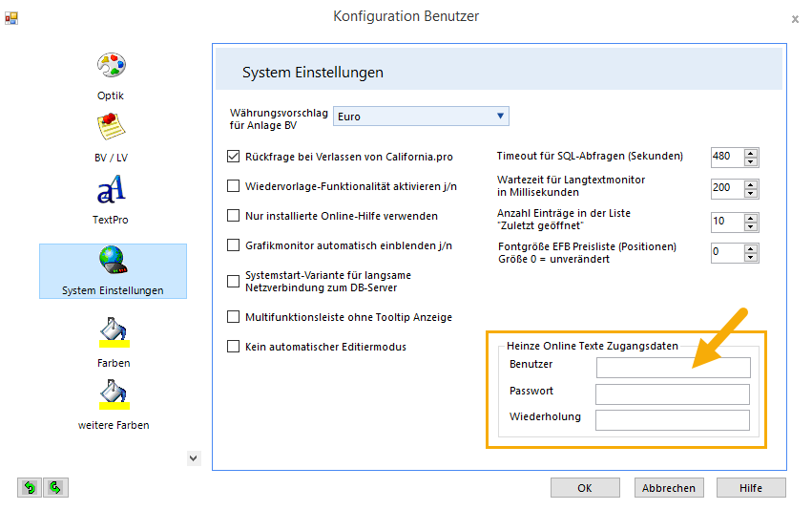Enable Wiedervorlage-Funktionalität aktivieren checkbox
Image resolution: width=812 pixels, height=510 pixels.
pos(234,186)
